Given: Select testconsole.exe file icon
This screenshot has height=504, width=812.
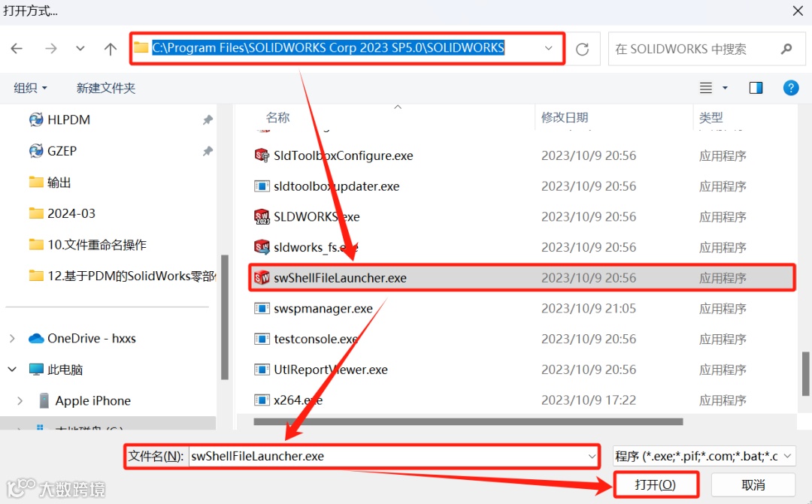Looking at the screenshot, I should point(262,339).
